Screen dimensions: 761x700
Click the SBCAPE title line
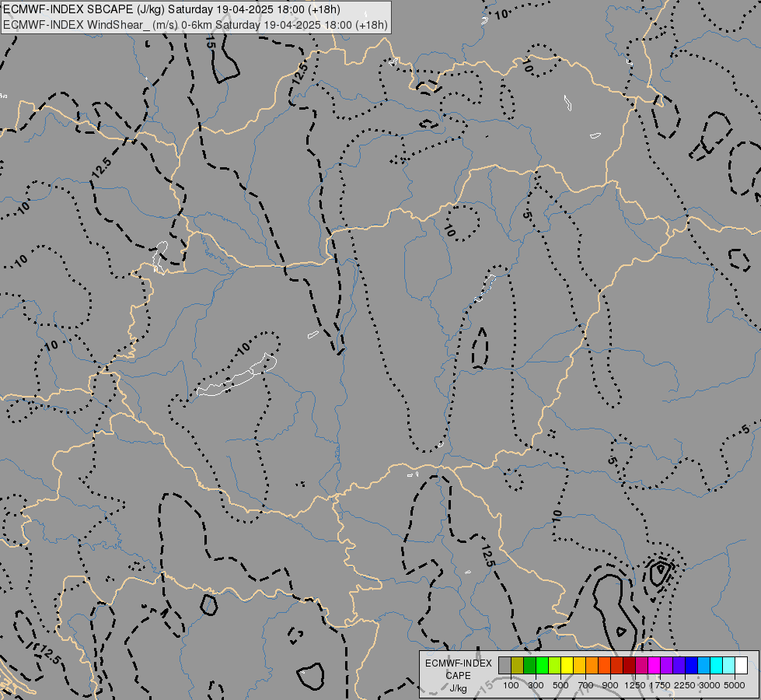click(172, 9)
